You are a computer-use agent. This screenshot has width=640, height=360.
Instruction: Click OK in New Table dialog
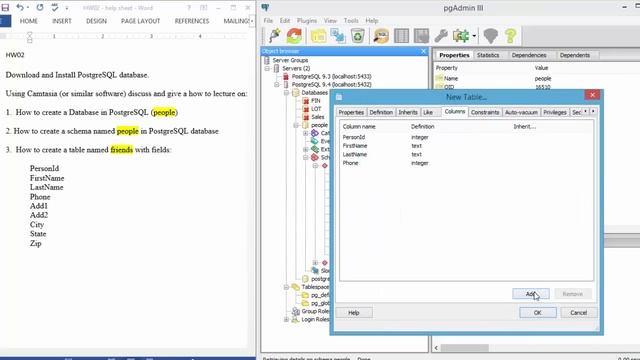pyautogui.click(x=538, y=313)
